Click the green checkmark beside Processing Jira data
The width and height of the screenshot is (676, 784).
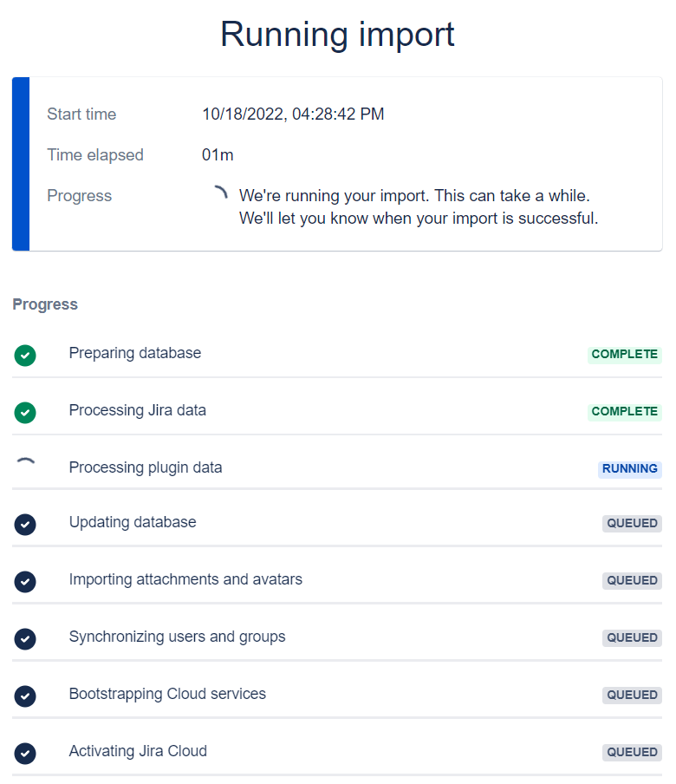(x=25, y=412)
